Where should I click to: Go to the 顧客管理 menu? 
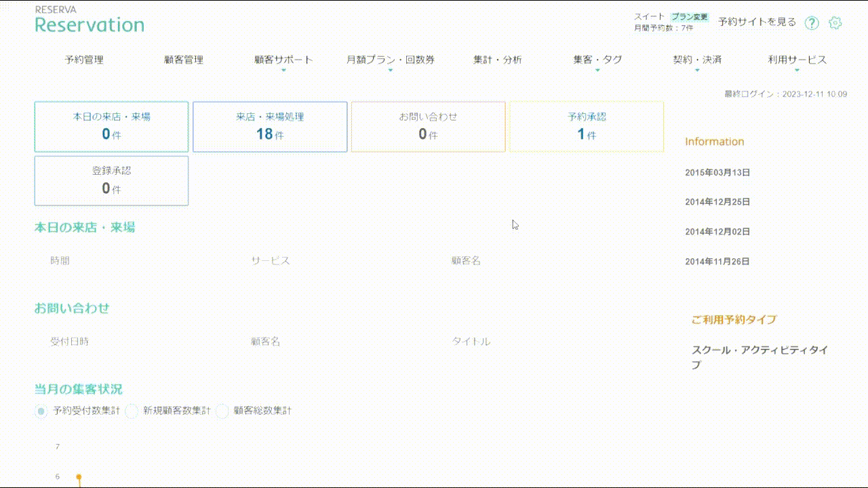[183, 60]
